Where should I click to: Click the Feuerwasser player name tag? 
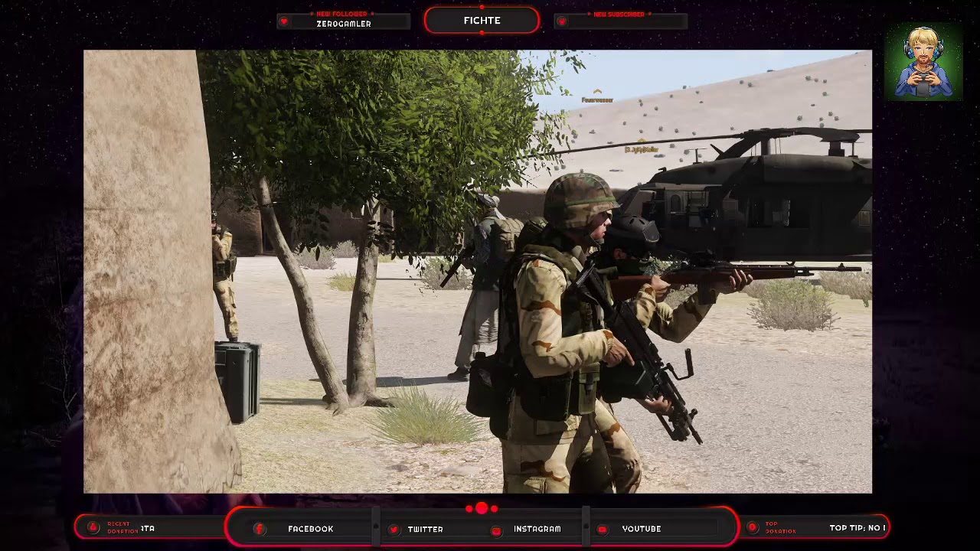coord(597,100)
